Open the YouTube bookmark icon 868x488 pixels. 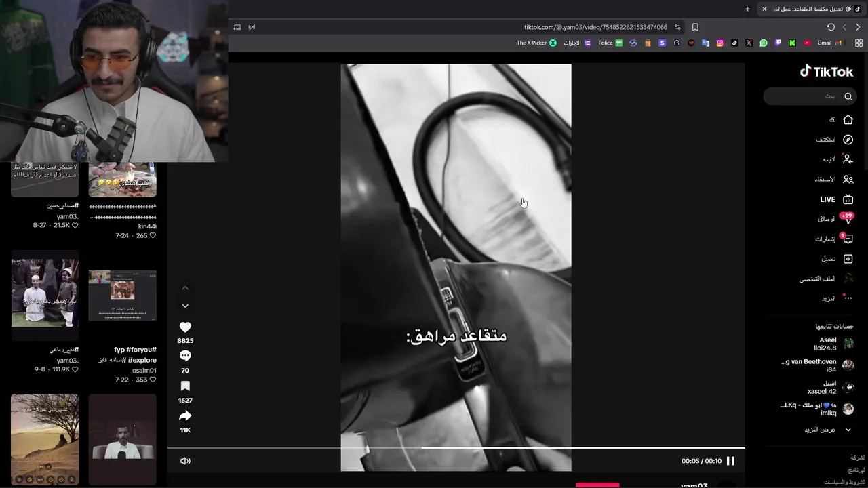pyautogui.click(x=807, y=43)
